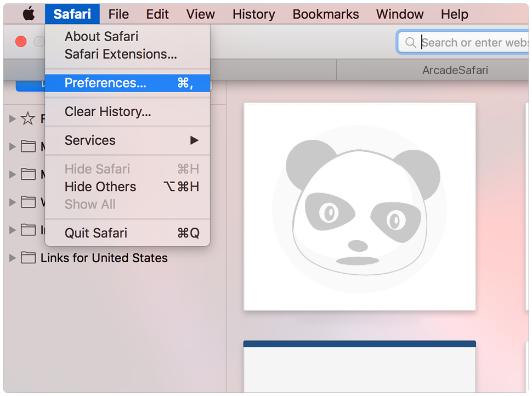Close the Safari window with red button
The image size is (532, 396).
[x=21, y=41]
